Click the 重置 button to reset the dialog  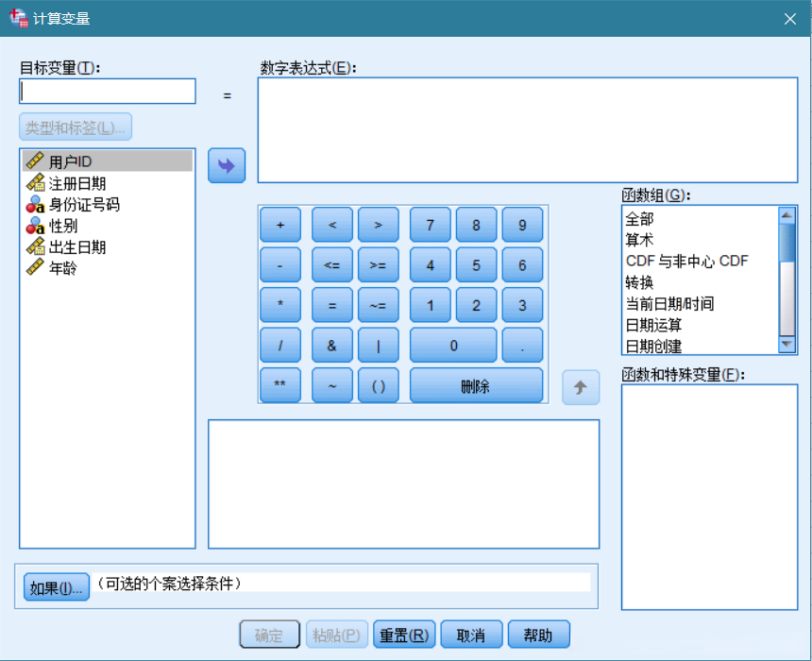pos(403,634)
